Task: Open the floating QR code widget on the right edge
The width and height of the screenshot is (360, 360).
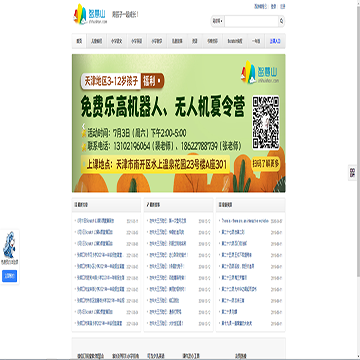Action: 352,173
